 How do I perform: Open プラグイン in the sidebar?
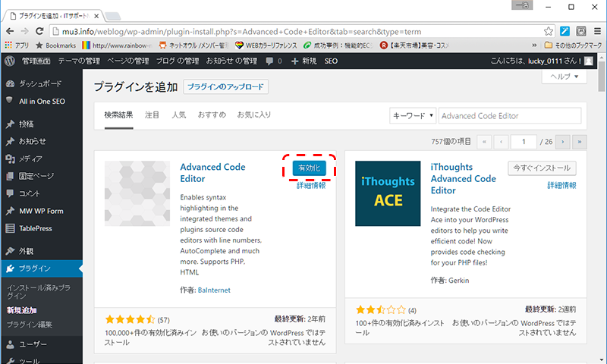click(42, 268)
